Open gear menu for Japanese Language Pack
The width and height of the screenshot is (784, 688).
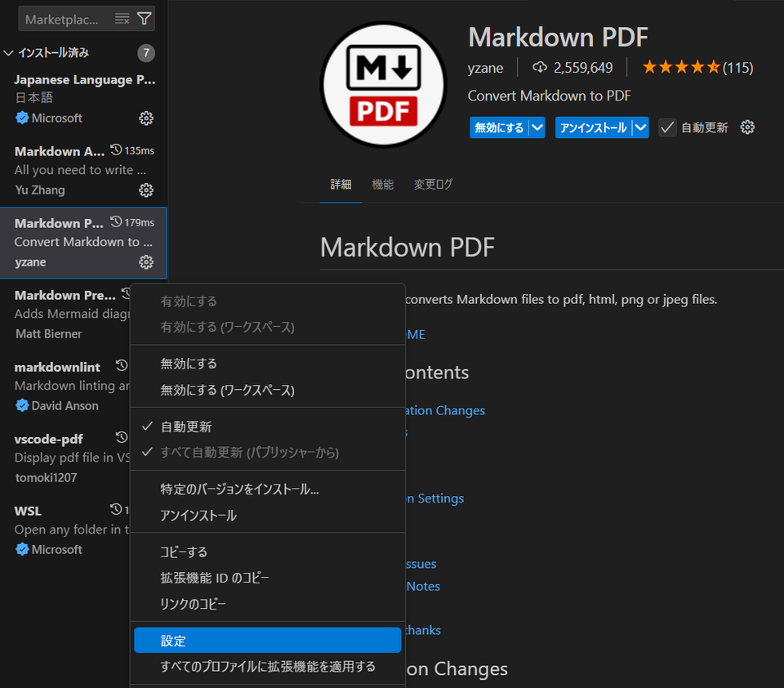pos(146,118)
